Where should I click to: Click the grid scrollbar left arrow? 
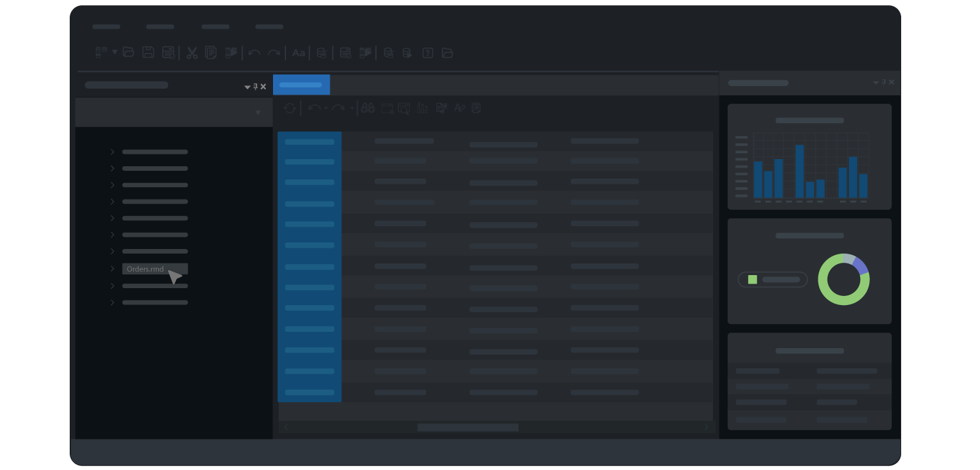point(285,427)
